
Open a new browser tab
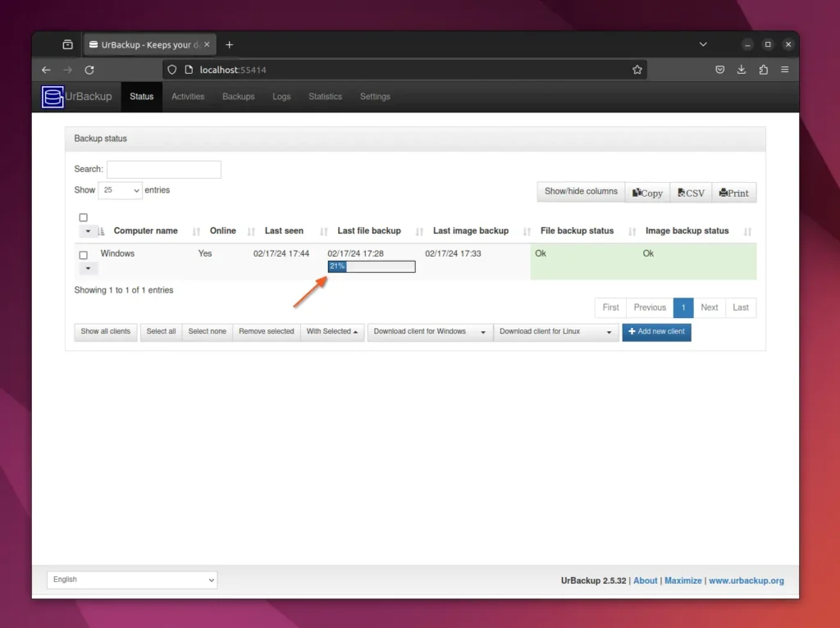230,45
